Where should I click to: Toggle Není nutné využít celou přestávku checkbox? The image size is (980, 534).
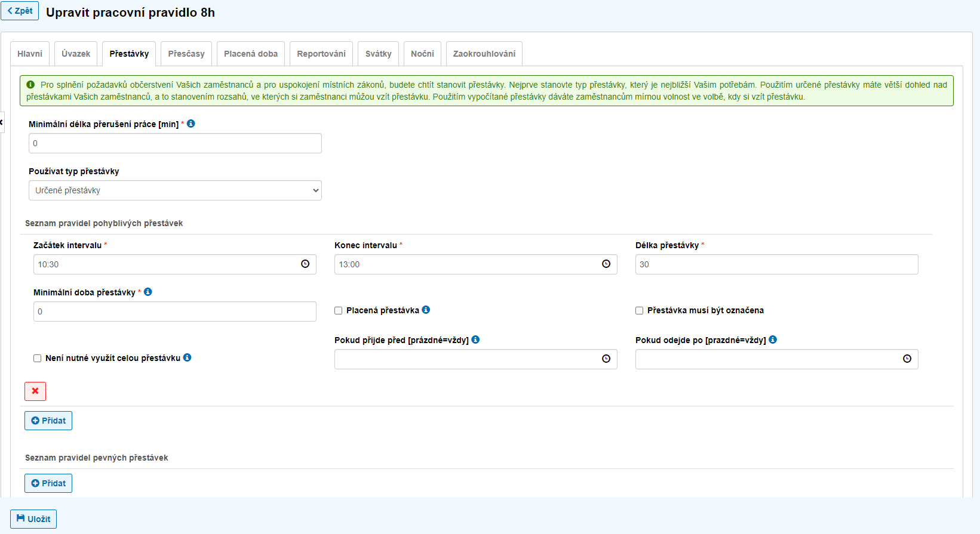(x=38, y=358)
